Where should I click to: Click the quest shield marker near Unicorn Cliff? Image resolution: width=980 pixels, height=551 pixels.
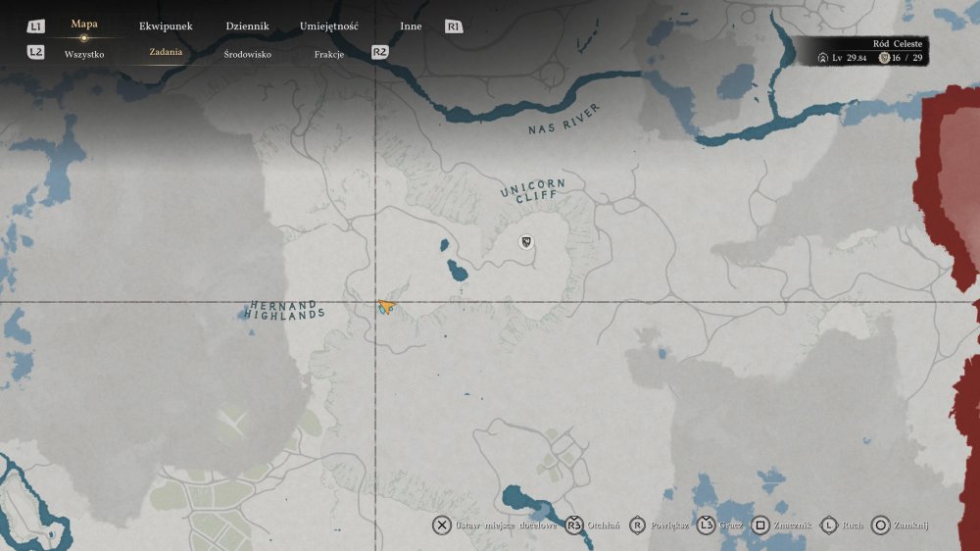526,241
